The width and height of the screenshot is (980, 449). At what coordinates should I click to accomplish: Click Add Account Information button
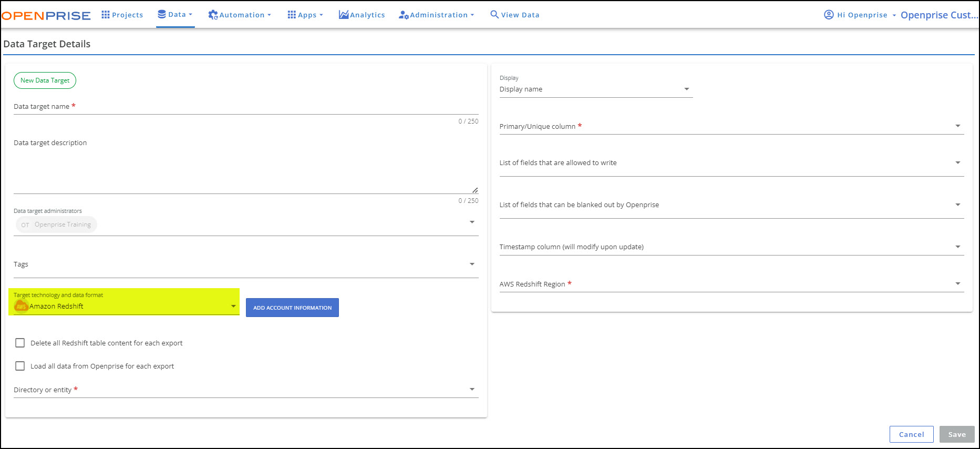click(x=292, y=308)
